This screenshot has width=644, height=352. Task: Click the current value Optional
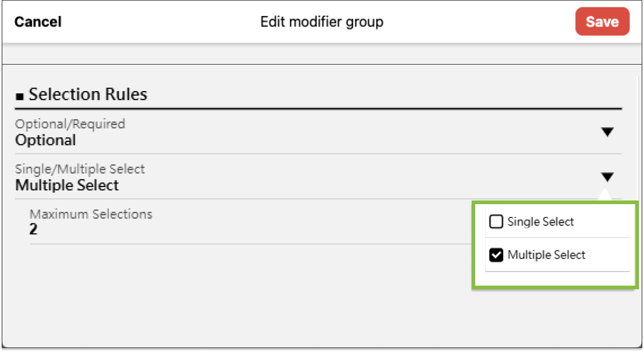pos(45,140)
